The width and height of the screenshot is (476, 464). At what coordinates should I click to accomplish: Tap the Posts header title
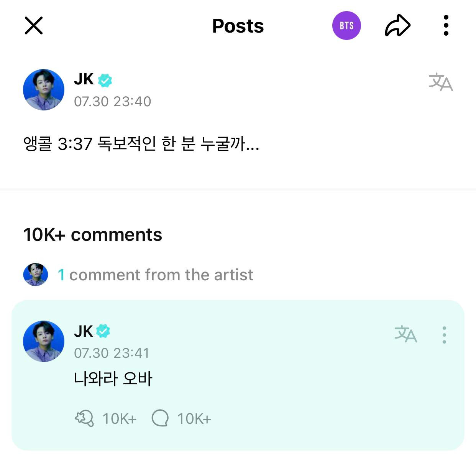(238, 25)
